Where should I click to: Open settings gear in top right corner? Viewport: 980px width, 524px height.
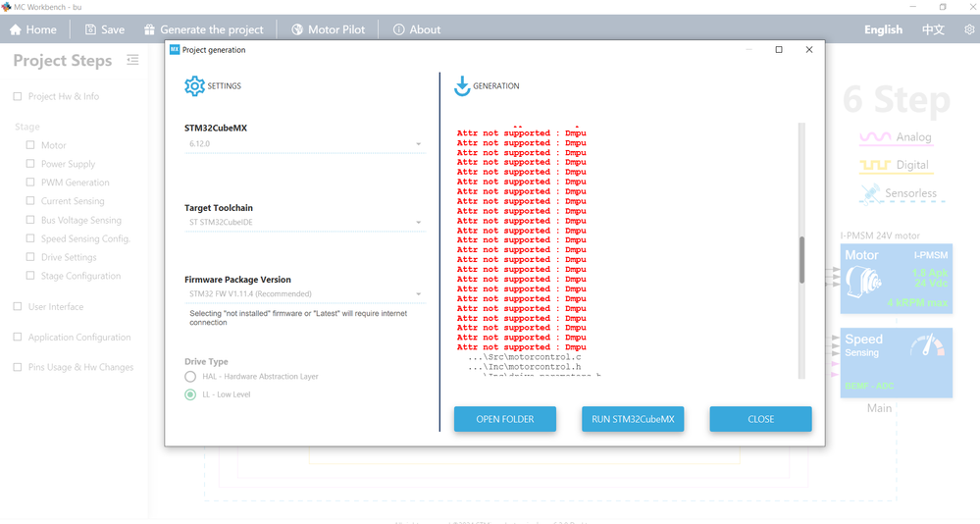click(x=969, y=29)
